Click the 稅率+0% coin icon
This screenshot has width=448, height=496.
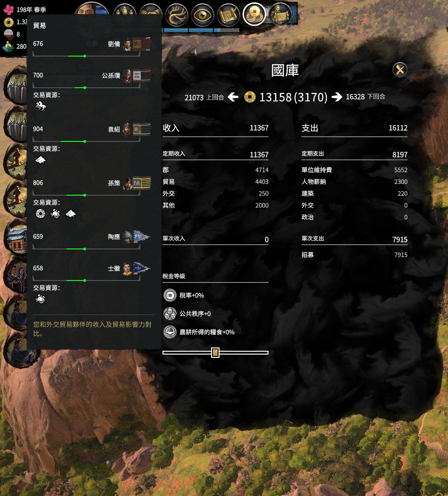click(x=170, y=296)
